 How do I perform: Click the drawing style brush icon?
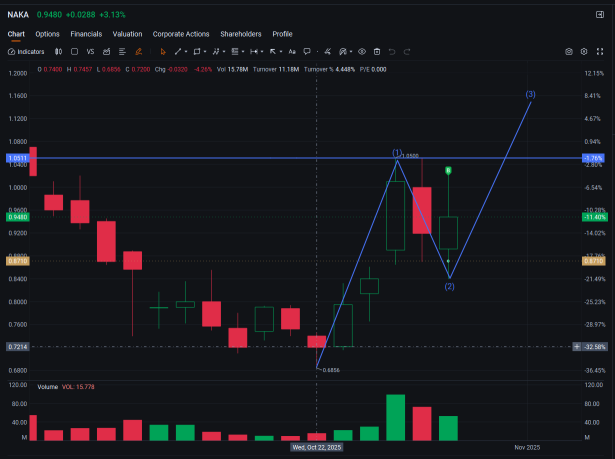pos(343,52)
